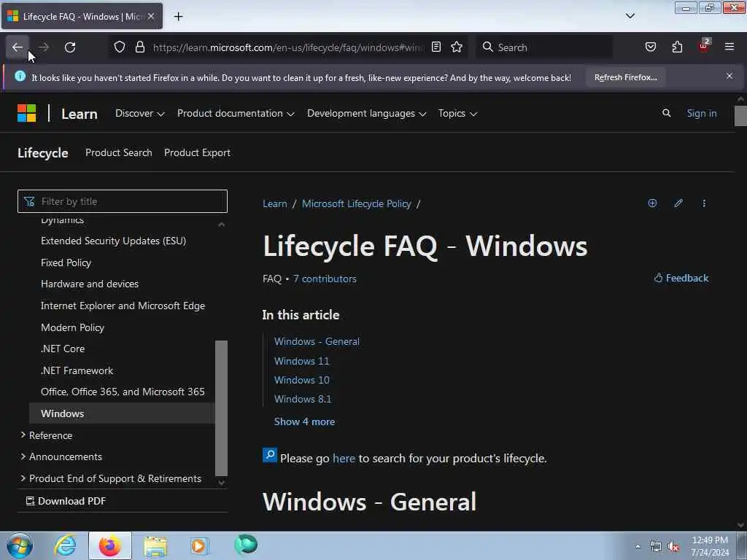The width and height of the screenshot is (747, 560).
Task: Dismiss the Firefox refresh notification bar
Action: (729, 76)
